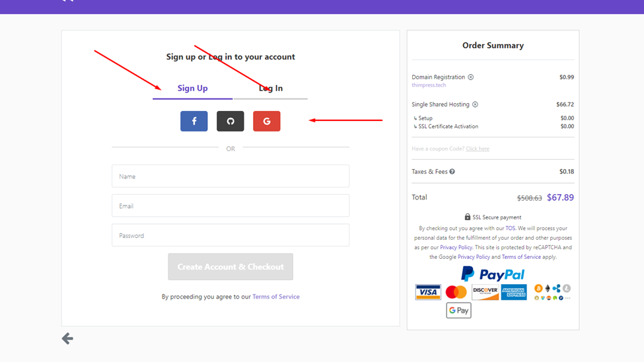644x362 pixels.
Task: Click the SSL secure payment lock icon
Action: [x=468, y=217]
